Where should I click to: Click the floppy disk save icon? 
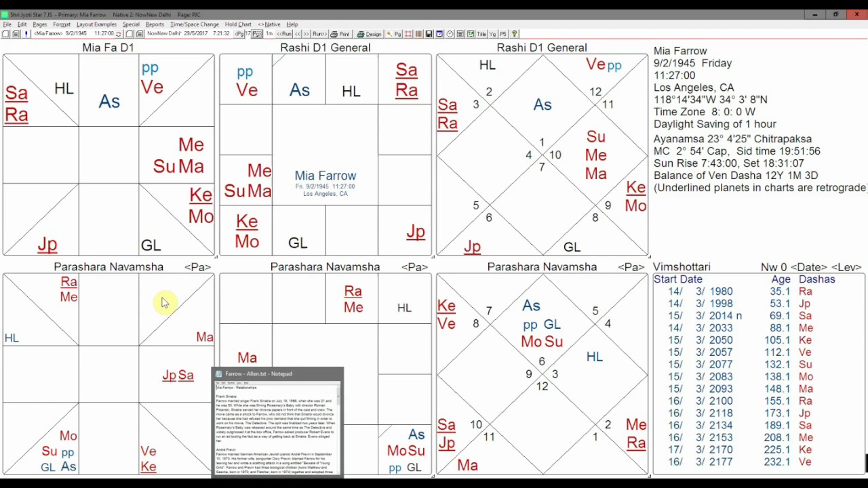coord(429,34)
